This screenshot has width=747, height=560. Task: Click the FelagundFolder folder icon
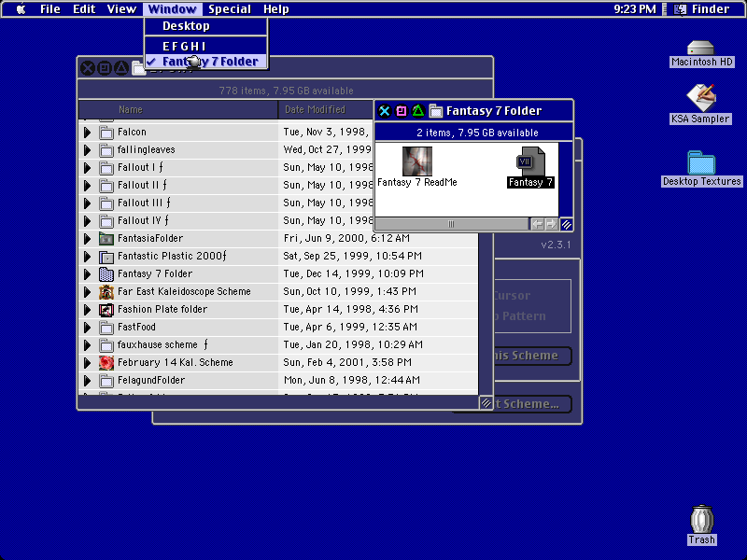coord(106,381)
